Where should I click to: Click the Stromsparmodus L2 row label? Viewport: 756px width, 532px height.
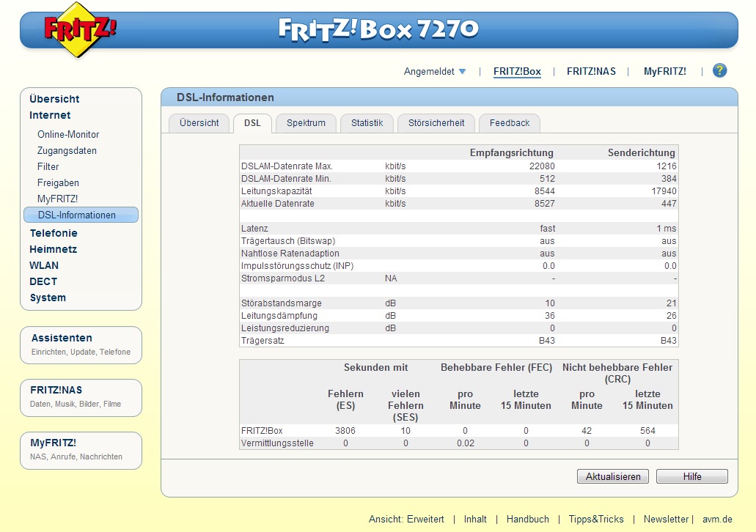click(x=282, y=278)
